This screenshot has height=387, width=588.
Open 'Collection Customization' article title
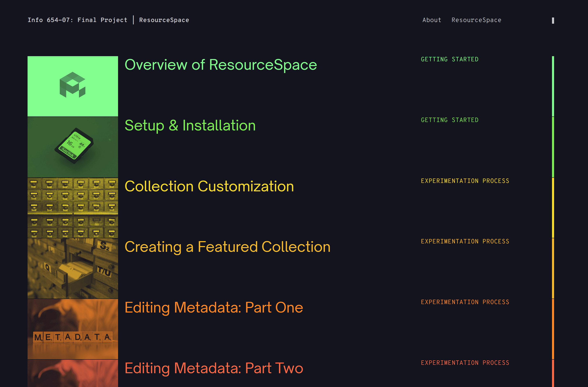pos(209,186)
